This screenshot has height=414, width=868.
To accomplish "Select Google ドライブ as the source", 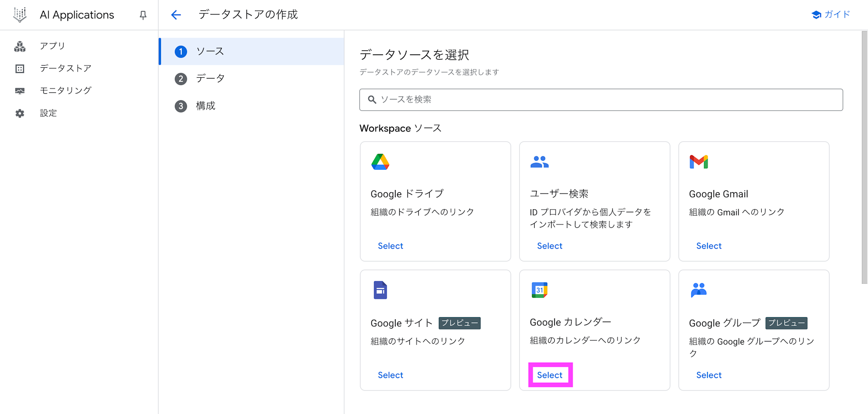I will [x=391, y=246].
